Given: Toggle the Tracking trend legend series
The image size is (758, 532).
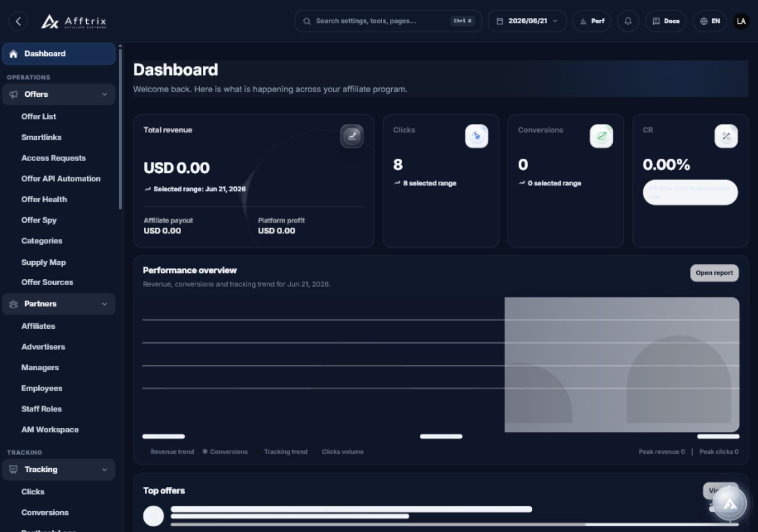Looking at the screenshot, I should pos(282,452).
